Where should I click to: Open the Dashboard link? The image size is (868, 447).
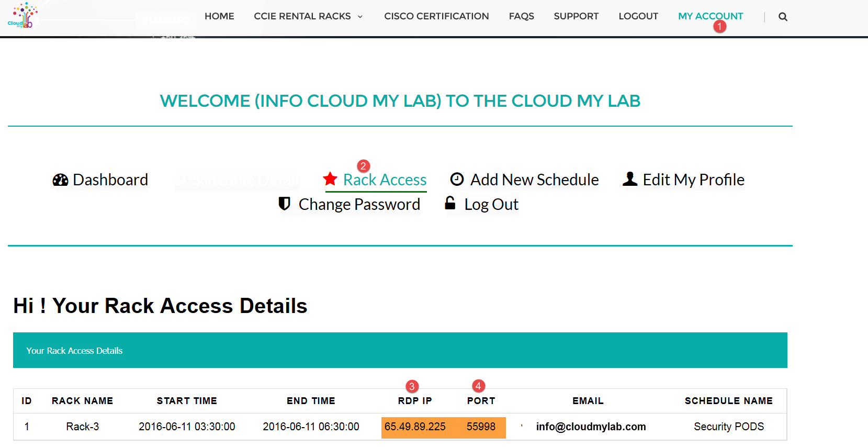coord(110,180)
